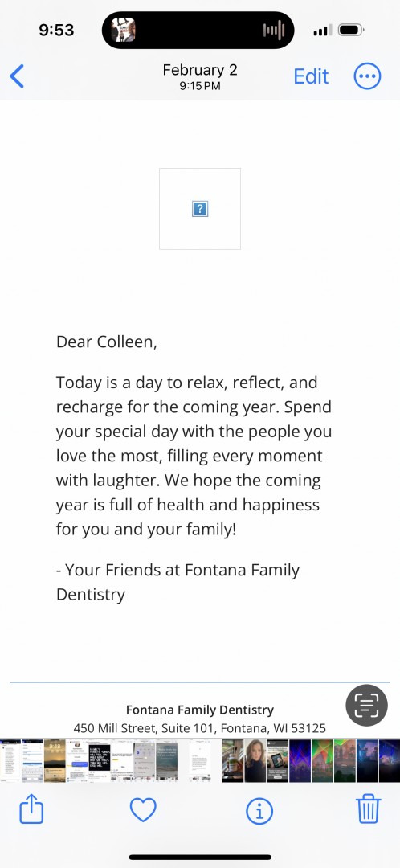This screenshot has height=868, width=400.
Task: Tap the share icon
Action: coord(31,809)
